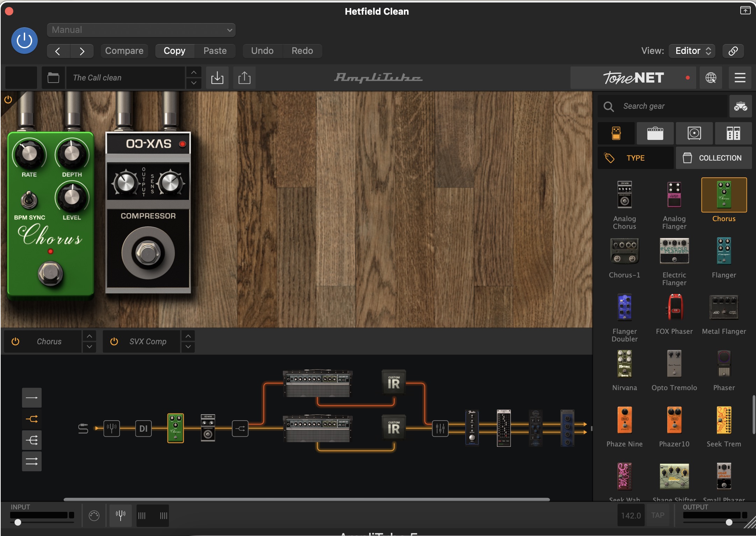Image resolution: width=756 pixels, height=536 pixels.
Task: Select the DI block in signal chain
Action: (x=143, y=429)
